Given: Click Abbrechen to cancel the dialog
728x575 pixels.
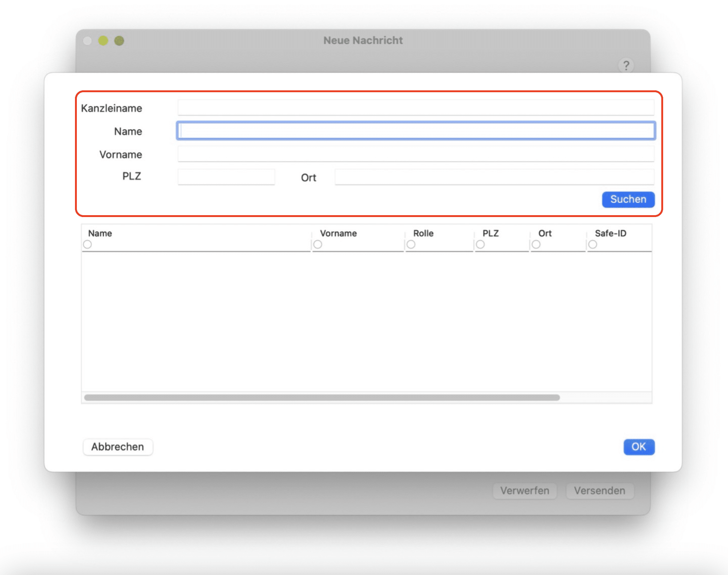Looking at the screenshot, I should click(117, 447).
